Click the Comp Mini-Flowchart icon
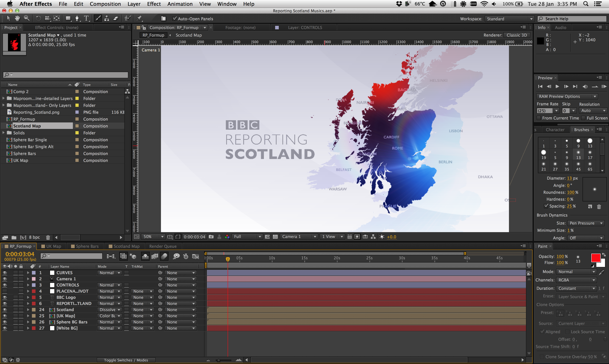 click(111, 256)
